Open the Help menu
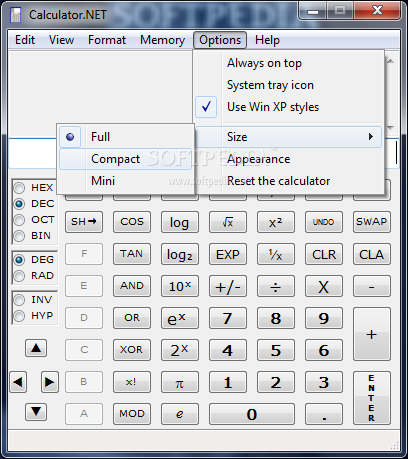 tap(267, 40)
